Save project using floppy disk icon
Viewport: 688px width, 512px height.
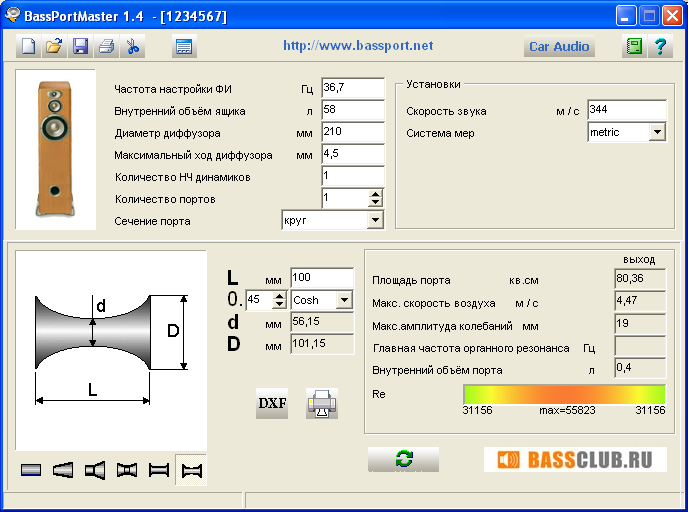(x=80, y=46)
